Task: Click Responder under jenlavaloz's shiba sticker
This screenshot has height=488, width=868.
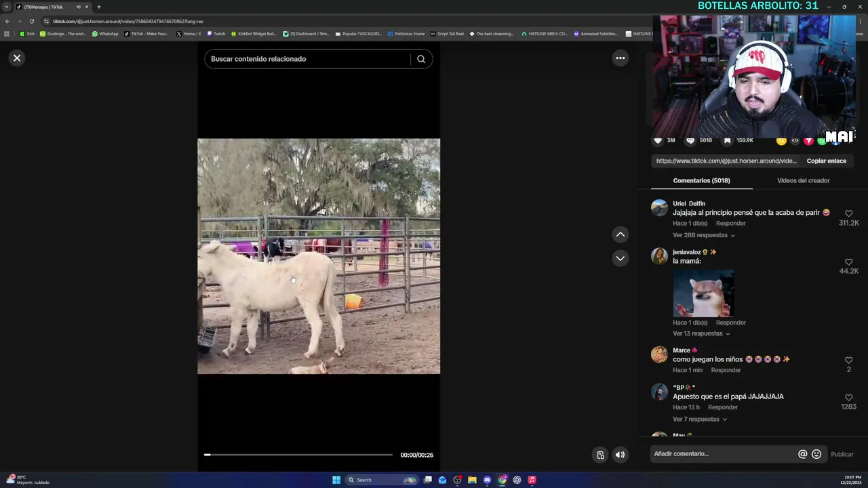Action: click(730, 323)
